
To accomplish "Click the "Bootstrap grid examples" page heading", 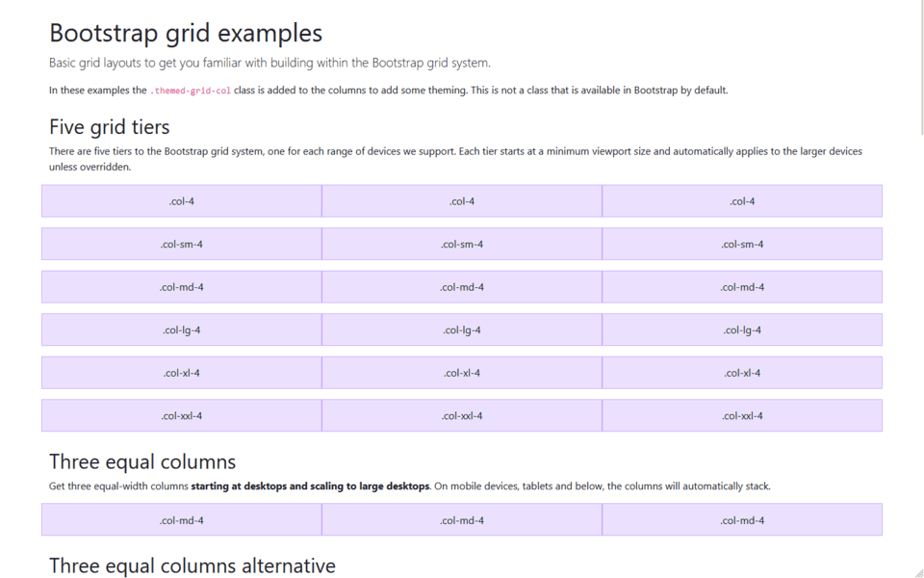I will coord(186,33).
